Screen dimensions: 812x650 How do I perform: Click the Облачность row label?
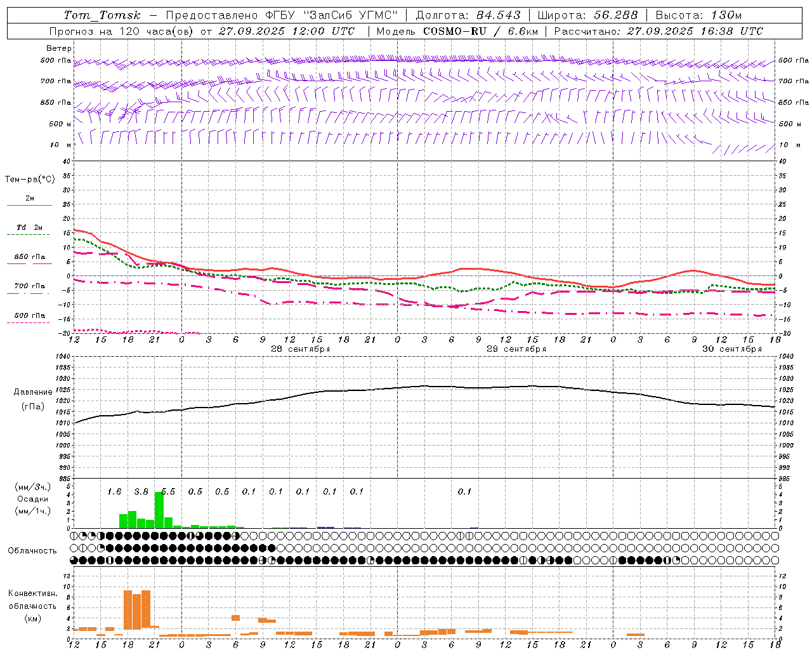click(x=32, y=550)
